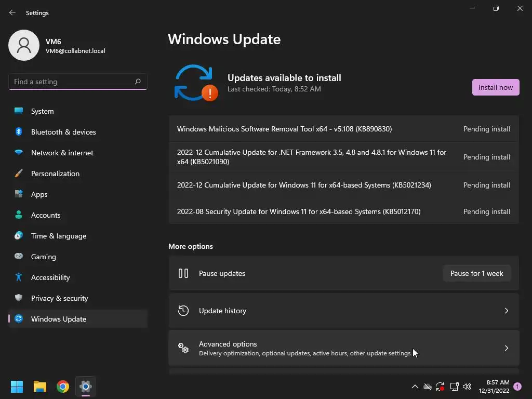This screenshot has height=399, width=532.
Task: Select the System monitor icon
Action: 19,111
